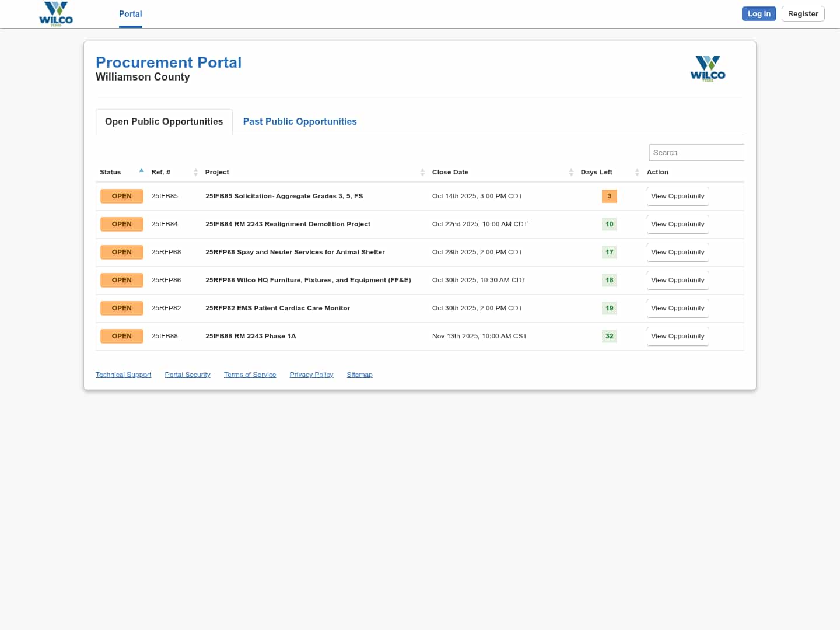
Task: Sort by Ref. # column arrows
Action: [195, 173]
